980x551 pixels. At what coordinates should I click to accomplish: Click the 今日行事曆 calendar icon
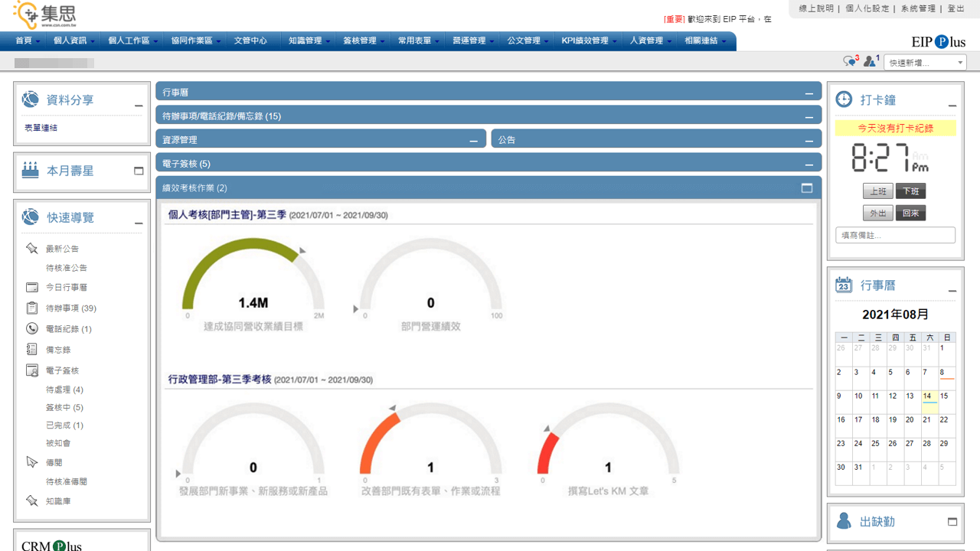[x=31, y=288]
